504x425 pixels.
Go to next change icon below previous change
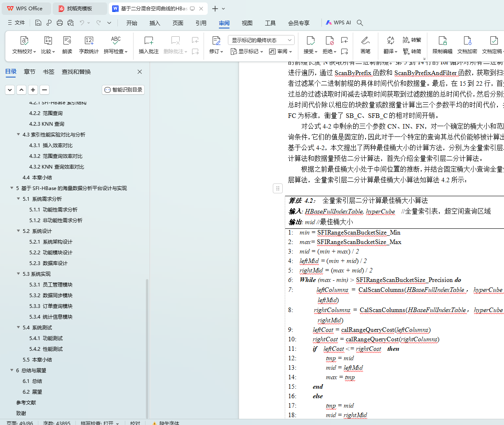(x=345, y=52)
